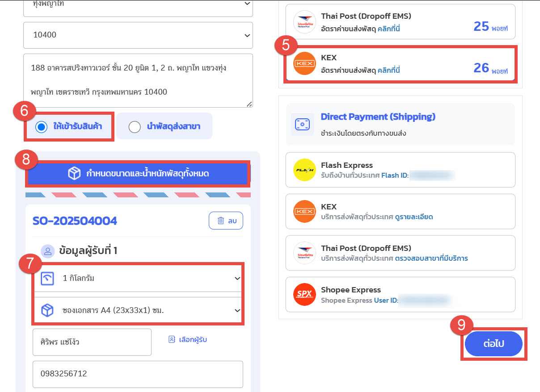Click the KEX logo in the 26-point card
This screenshot has width=540, height=392.
[x=304, y=64]
